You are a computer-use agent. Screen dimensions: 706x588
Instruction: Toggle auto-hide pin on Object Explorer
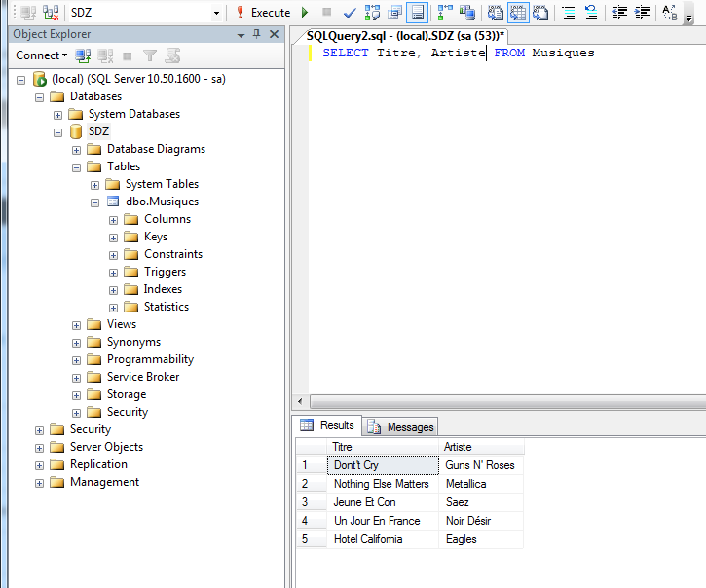coord(256,34)
